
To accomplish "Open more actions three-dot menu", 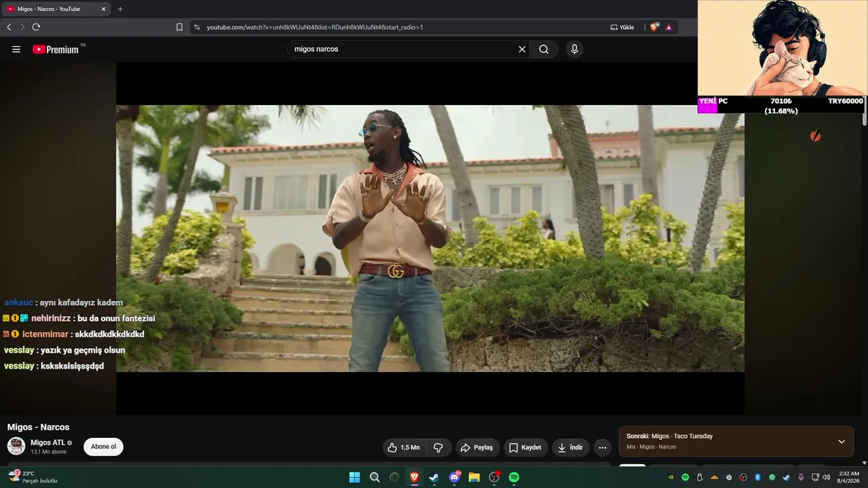I will pyautogui.click(x=602, y=447).
